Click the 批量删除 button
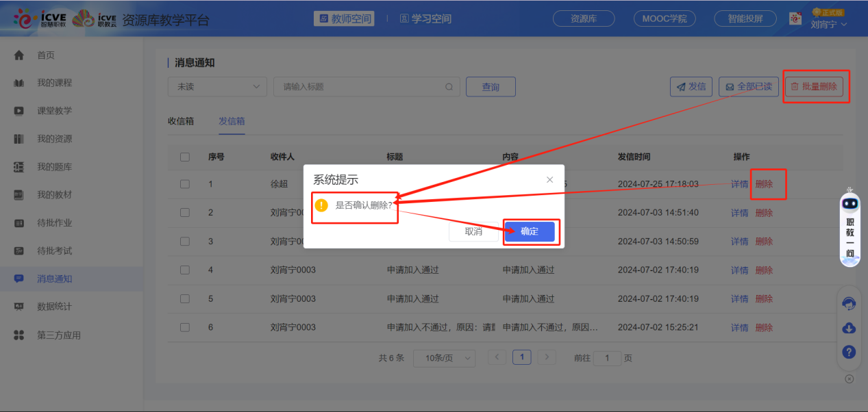 click(814, 87)
